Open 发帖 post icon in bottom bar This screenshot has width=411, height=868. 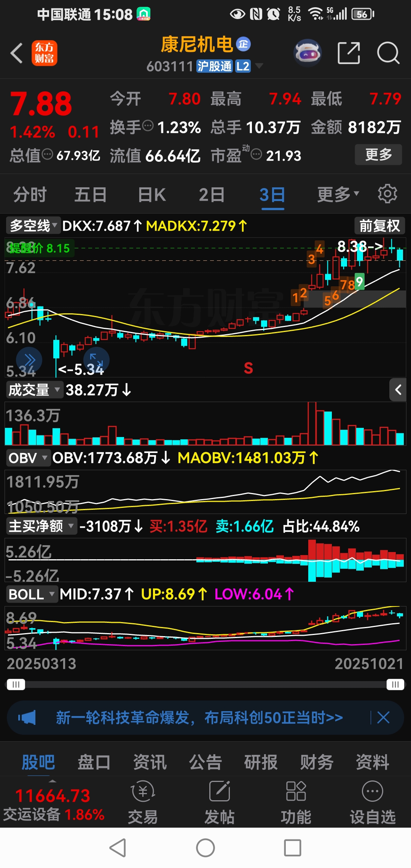click(x=220, y=802)
